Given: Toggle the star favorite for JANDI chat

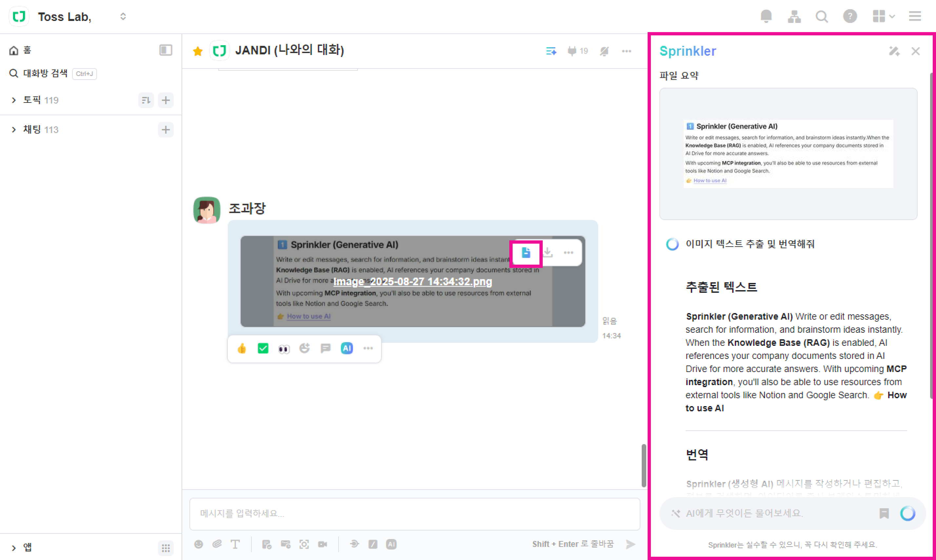Looking at the screenshot, I should pyautogui.click(x=198, y=51).
